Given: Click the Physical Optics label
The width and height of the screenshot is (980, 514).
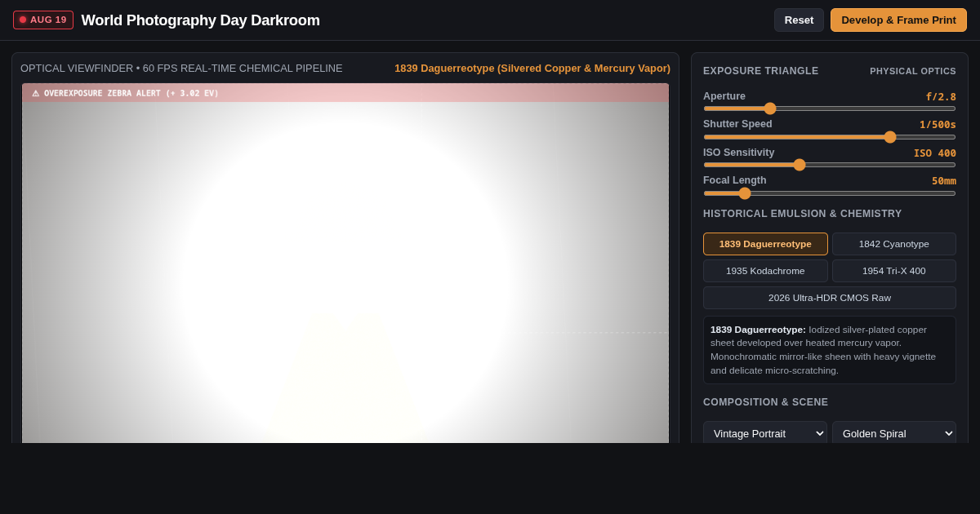Looking at the screenshot, I should [x=913, y=71].
